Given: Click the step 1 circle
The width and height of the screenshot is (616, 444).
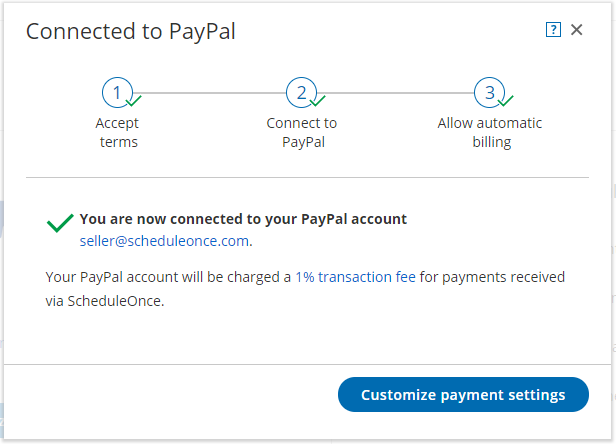Looking at the screenshot, I should point(116,93).
